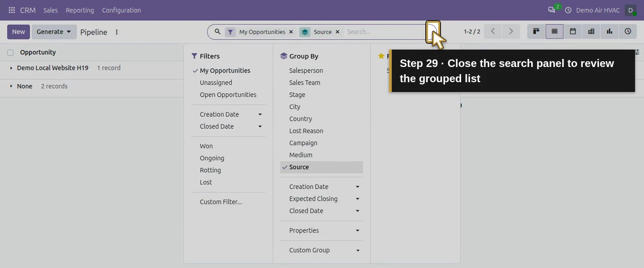
Task: Open the Pipeline actions three-dot menu
Action: point(117,32)
